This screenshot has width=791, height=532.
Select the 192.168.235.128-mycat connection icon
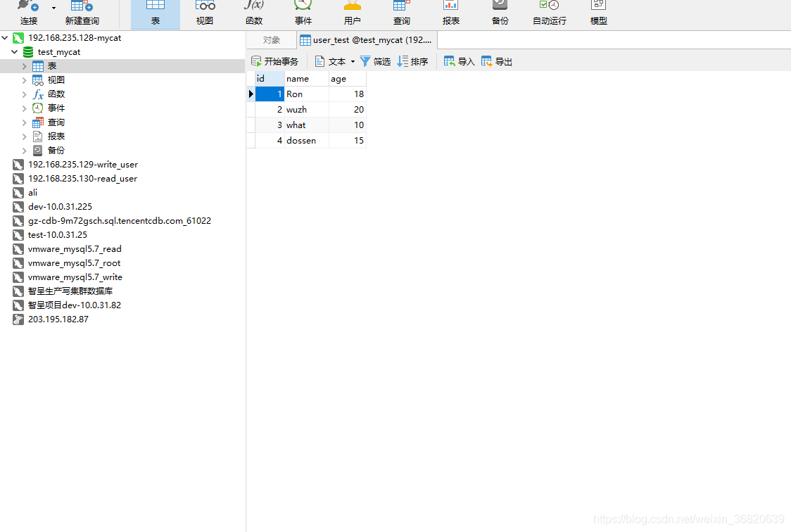[x=18, y=38]
